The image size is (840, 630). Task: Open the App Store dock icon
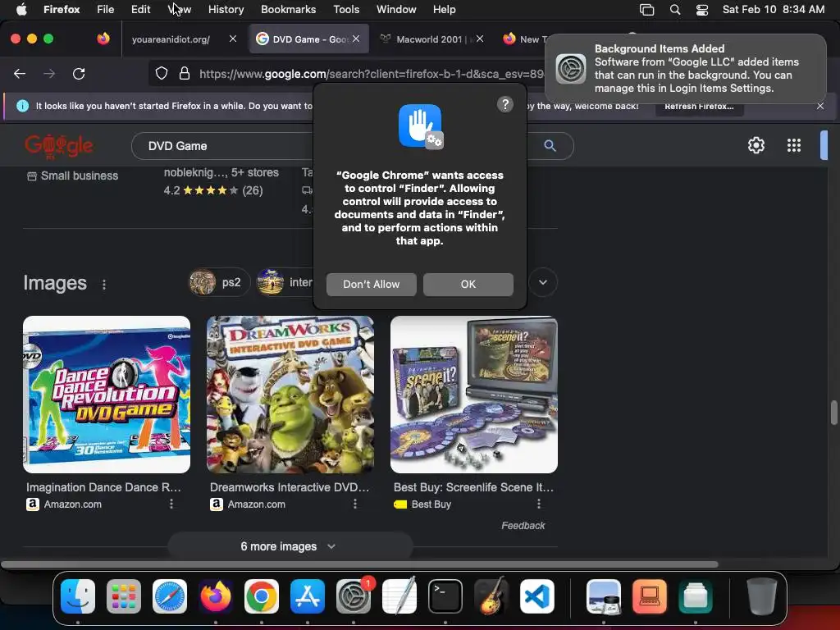[x=308, y=596]
